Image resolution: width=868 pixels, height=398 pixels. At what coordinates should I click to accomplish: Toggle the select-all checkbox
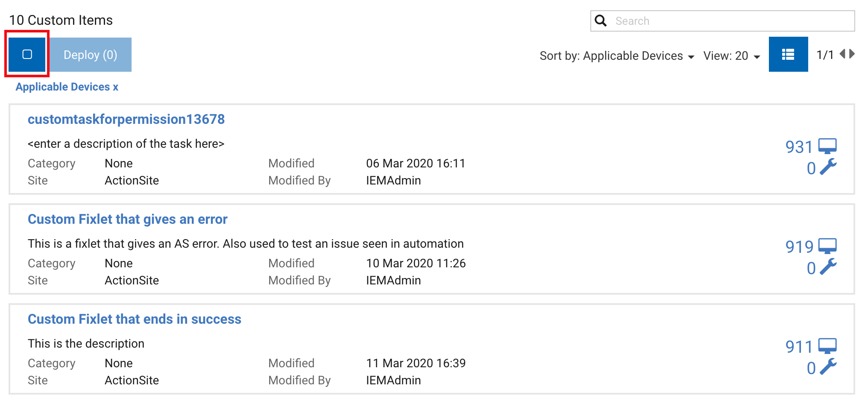coord(27,54)
